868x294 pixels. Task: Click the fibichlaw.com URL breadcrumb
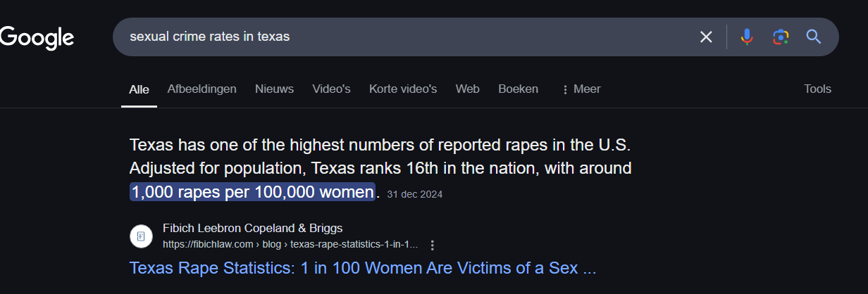(x=290, y=245)
